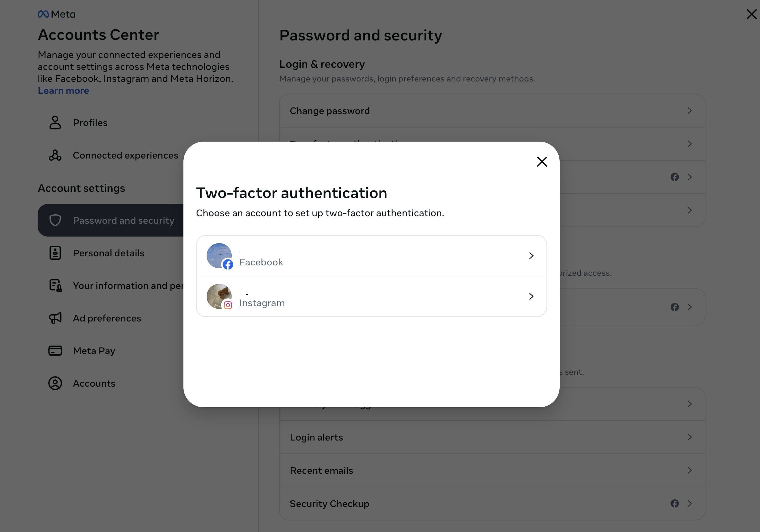This screenshot has height=532, width=760.
Task: Open Profiles via its person icon
Action: click(x=55, y=123)
